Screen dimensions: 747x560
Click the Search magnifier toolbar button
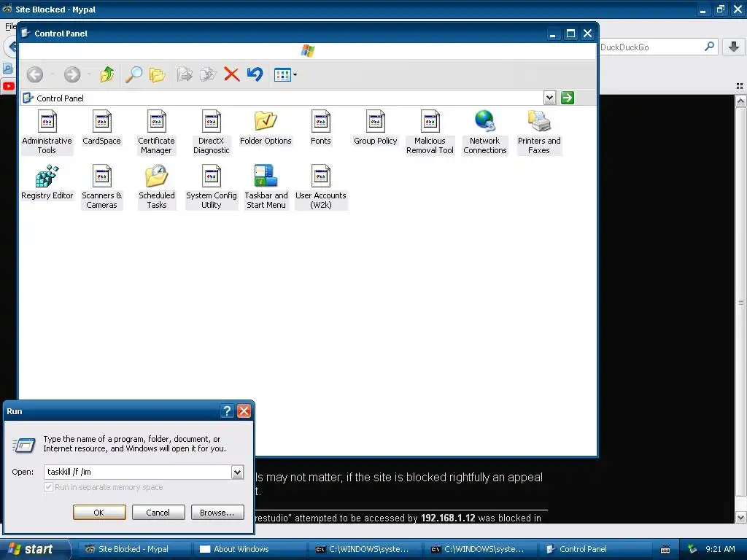pyautogui.click(x=134, y=74)
